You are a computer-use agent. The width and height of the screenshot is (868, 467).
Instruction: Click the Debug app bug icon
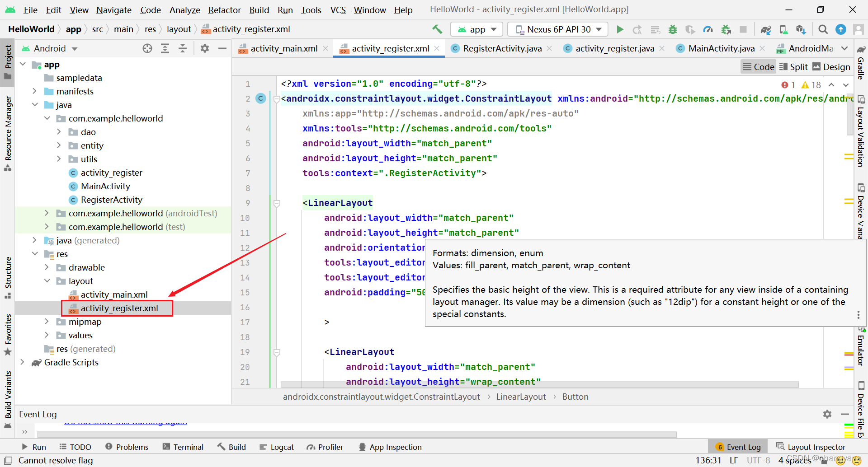pos(673,29)
